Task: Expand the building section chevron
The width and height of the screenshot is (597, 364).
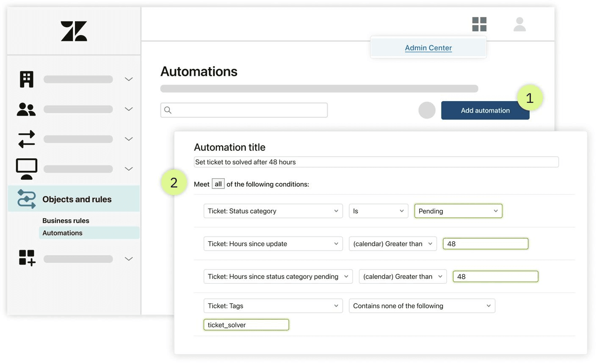Action: point(129,79)
